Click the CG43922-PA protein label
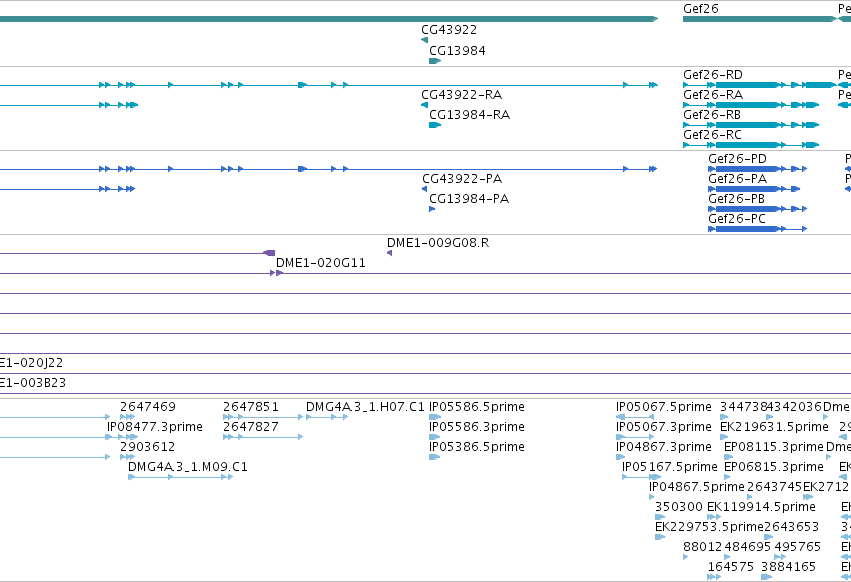The height and width of the screenshot is (582, 851). click(462, 179)
